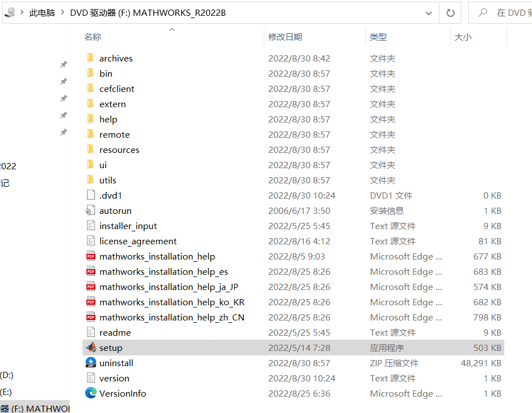Sort files by the 修改日期 column
Screen dimensions: 532x413
pos(285,37)
